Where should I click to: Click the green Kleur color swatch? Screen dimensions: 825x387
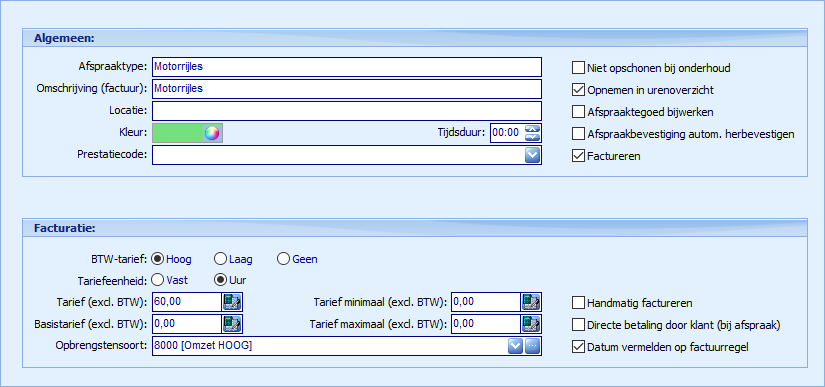click(178, 133)
